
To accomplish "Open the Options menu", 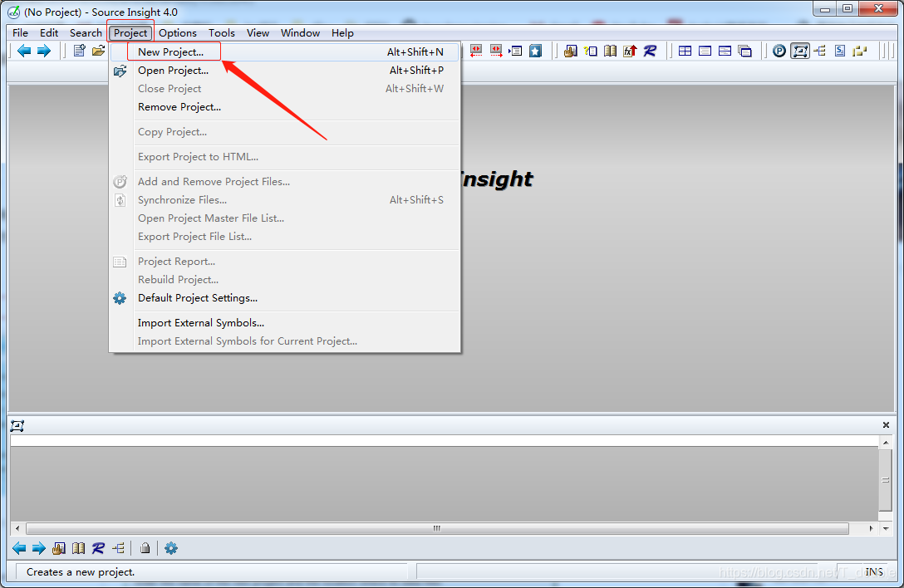I will point(178,33).
